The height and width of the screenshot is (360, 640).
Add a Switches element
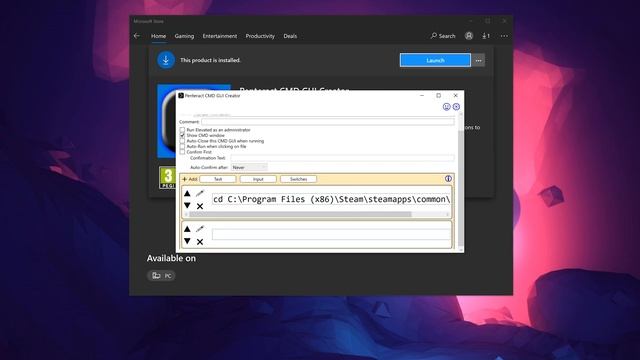click(298, 179)
